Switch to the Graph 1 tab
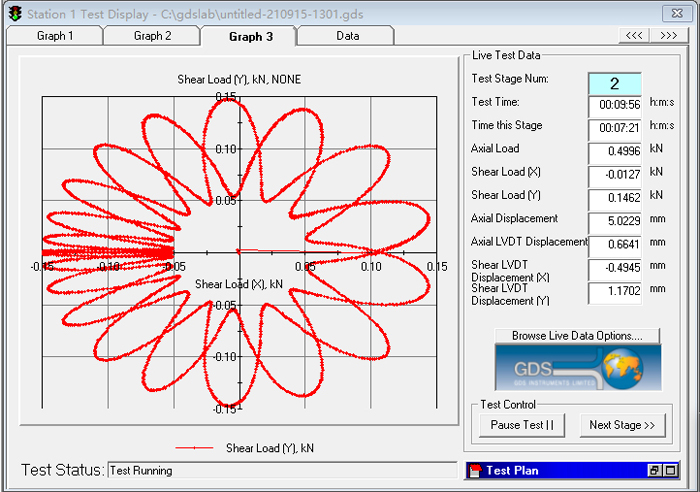 [x=55, y=36]
